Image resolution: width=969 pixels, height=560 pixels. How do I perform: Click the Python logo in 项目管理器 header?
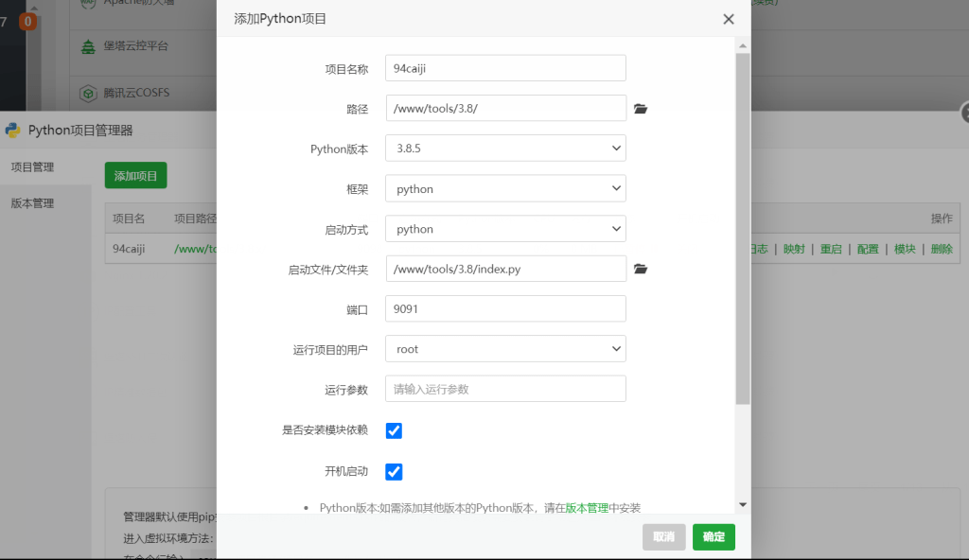point(11,130)
